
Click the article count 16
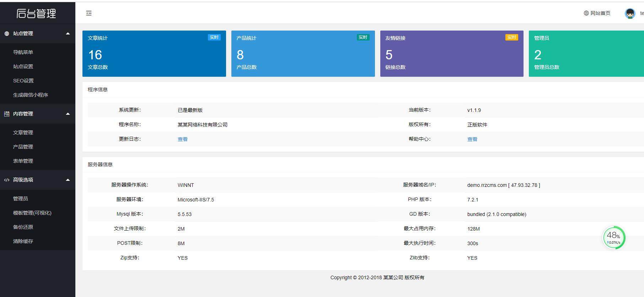95,55
